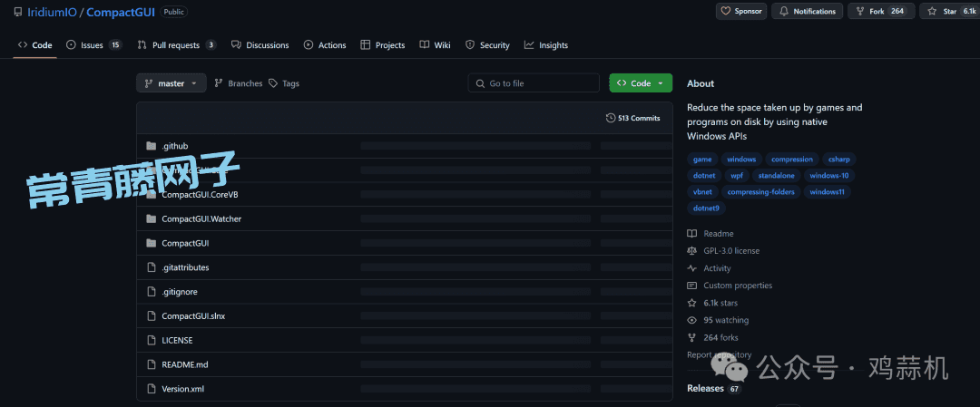Select the Code tab
980x407 pixels.
pos(35,45)
